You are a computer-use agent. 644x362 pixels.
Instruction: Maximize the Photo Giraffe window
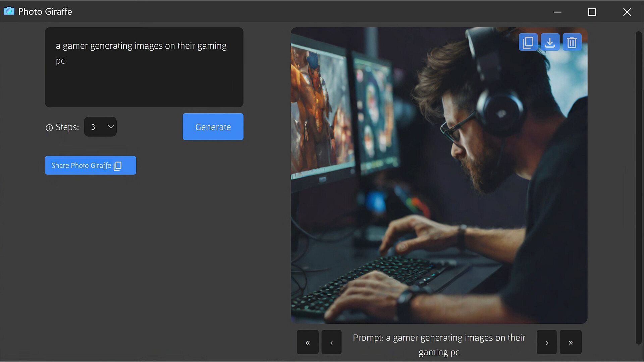click(592, 12)
